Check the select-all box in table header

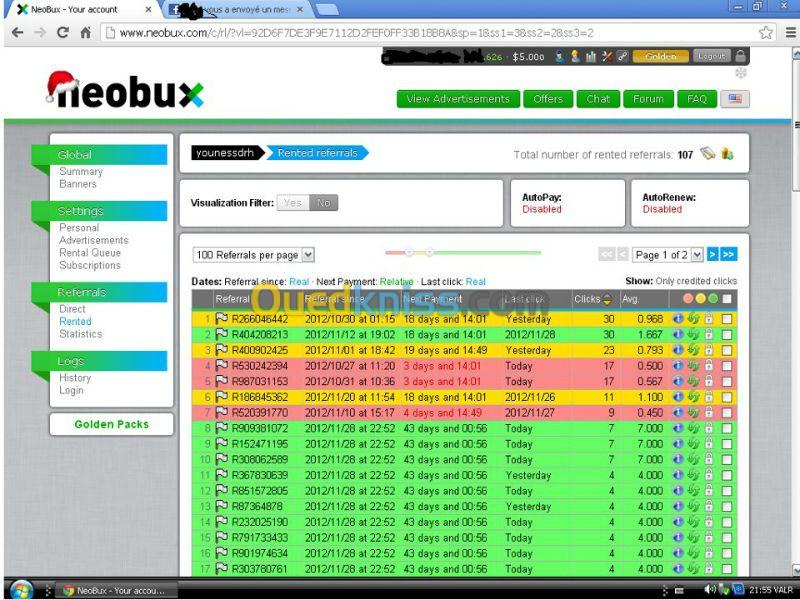pos(727,299)
